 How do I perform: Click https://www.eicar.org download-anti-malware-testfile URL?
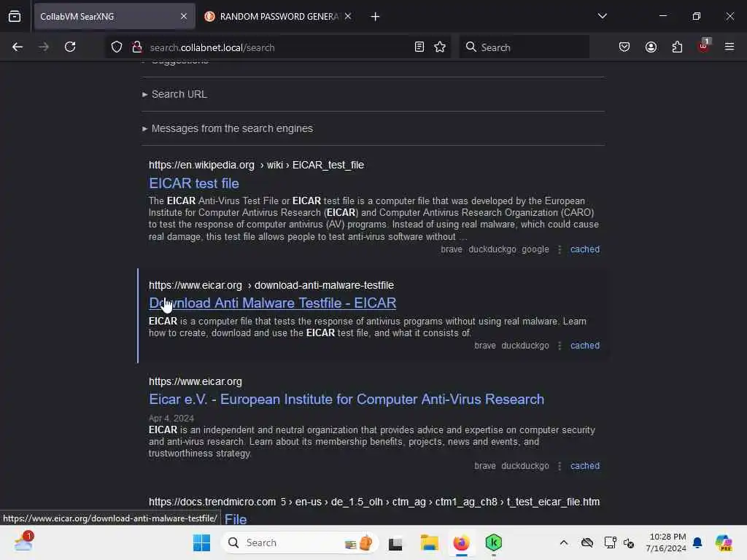(271, 285)
